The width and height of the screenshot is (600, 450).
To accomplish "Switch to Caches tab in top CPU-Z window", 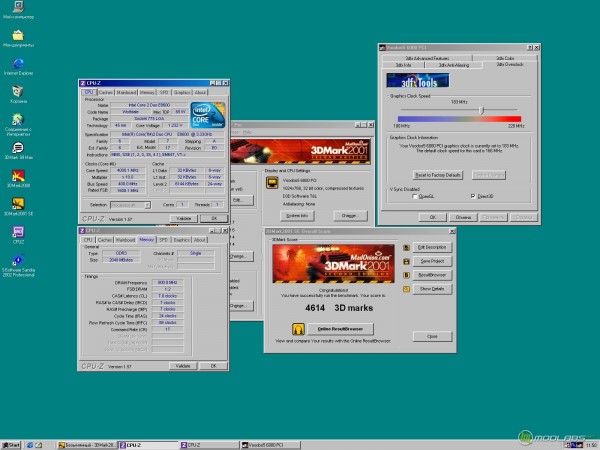I will (x=106, y=93).
